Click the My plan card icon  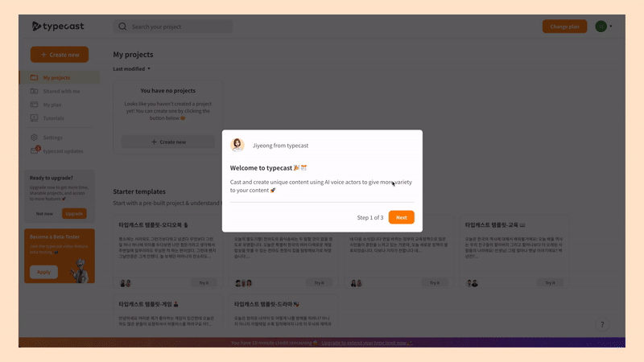pyautogui.click(x=34, y=105)
